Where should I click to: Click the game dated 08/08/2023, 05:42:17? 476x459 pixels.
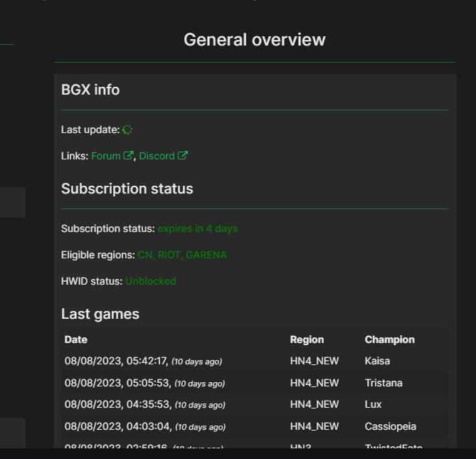pyautogui.click(x=116, y=361)
